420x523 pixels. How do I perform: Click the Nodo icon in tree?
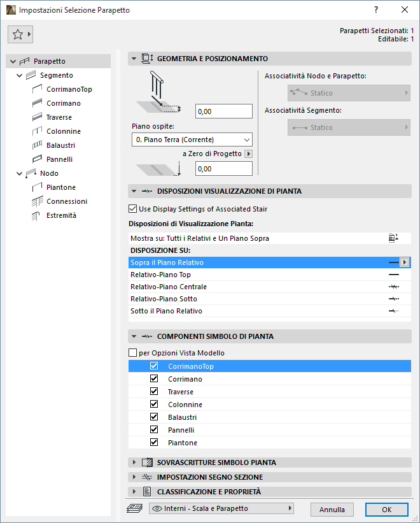[x=31, y=173]
